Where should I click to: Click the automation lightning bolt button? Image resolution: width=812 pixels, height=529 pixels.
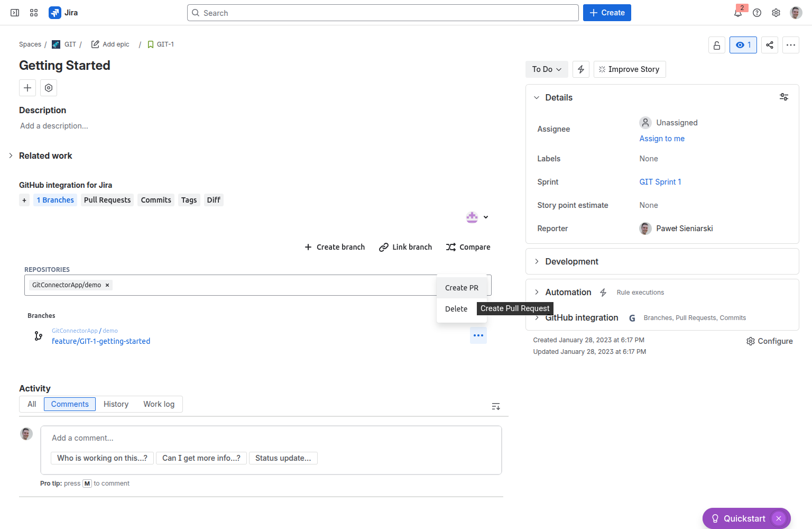[581, 69]
